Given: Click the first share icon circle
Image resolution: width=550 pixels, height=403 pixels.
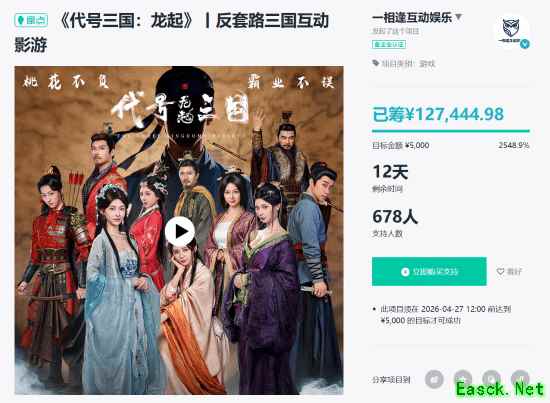Looking at the screenshot, I should tap(434, 379).
